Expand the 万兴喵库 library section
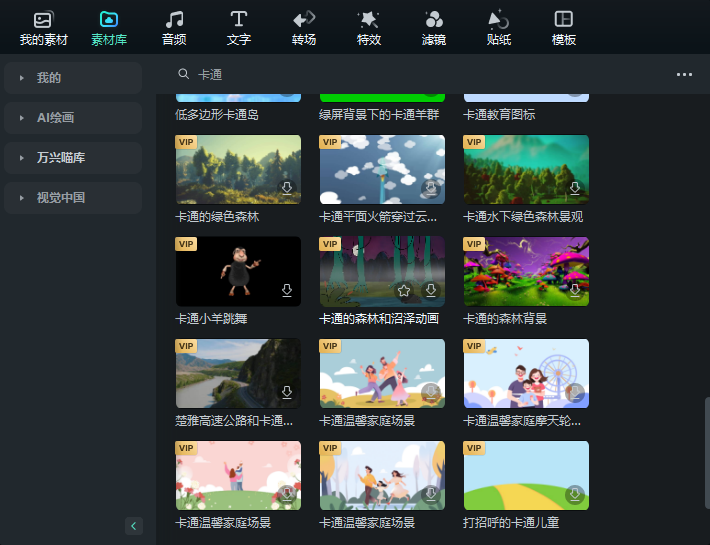The width and height of the screenshot is (710, 545). pos(72,158)
